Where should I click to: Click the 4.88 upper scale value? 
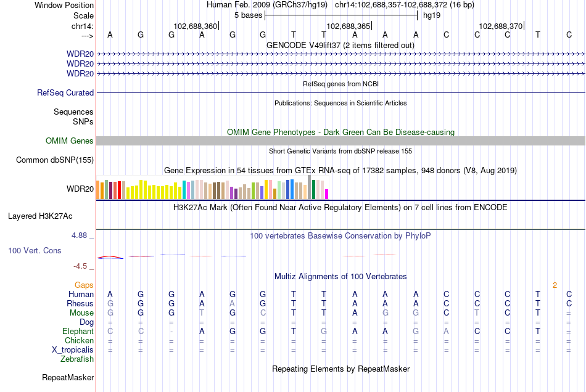pyautogui.click(x=79, y=235)
